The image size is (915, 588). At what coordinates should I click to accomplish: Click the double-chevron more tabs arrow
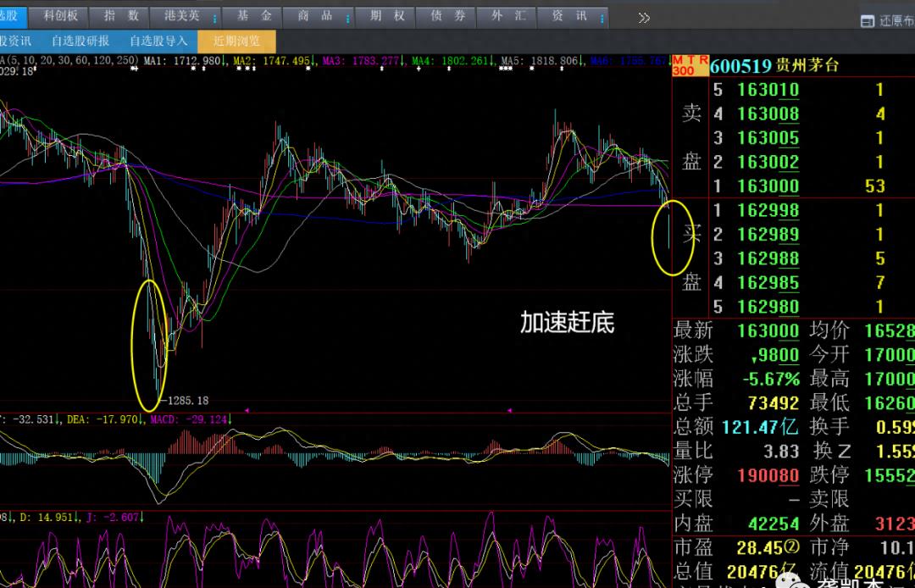pos(644,17)
